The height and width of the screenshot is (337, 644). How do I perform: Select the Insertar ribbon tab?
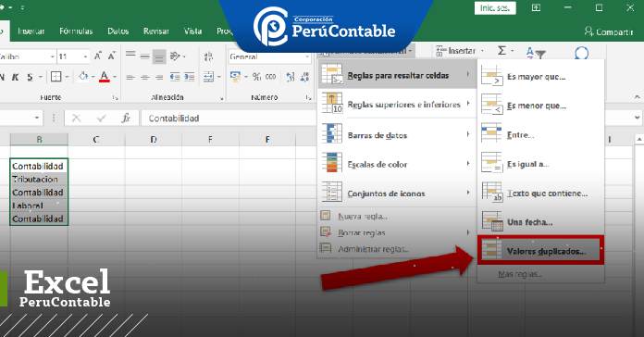coord(31,31)
